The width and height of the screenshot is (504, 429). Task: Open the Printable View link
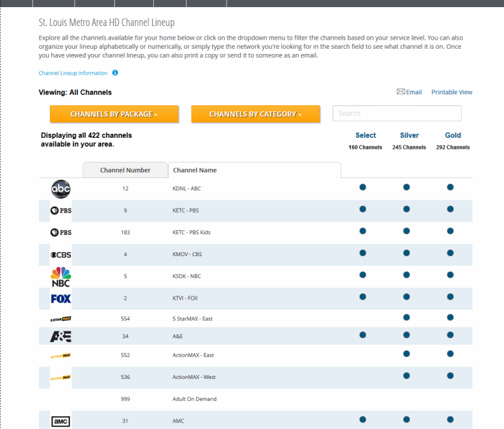coord(451,92)
